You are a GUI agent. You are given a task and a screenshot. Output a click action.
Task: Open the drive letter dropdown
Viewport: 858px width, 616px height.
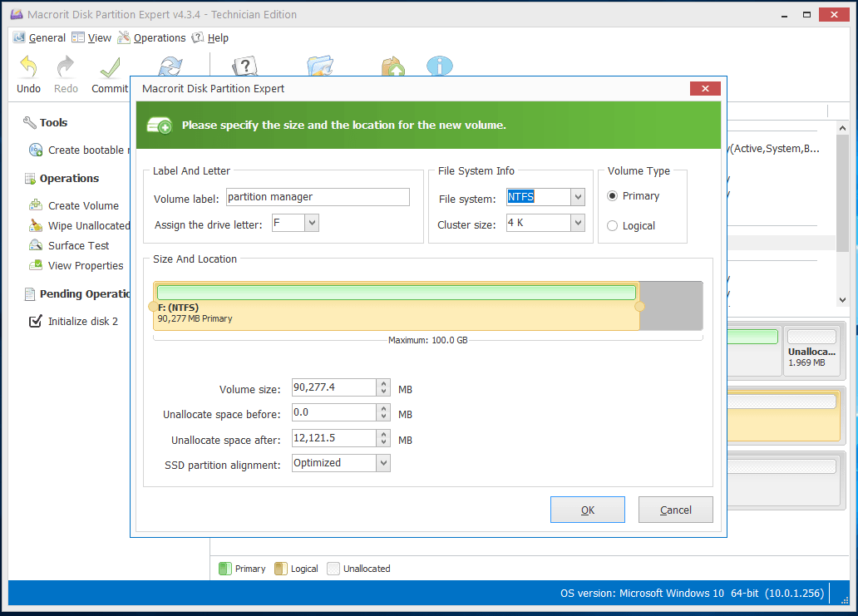click(x=312, y=223)
